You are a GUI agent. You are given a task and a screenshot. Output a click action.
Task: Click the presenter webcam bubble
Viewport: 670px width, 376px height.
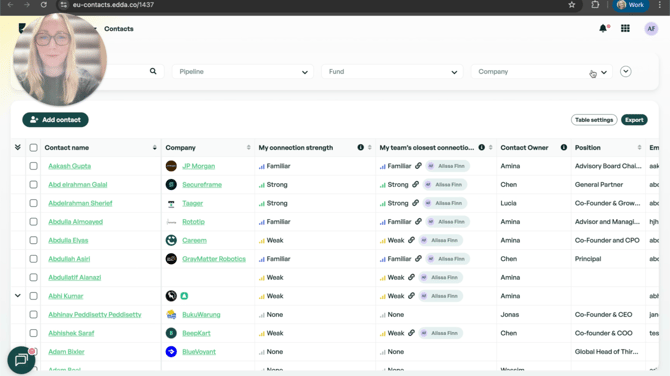click(60, 59)
